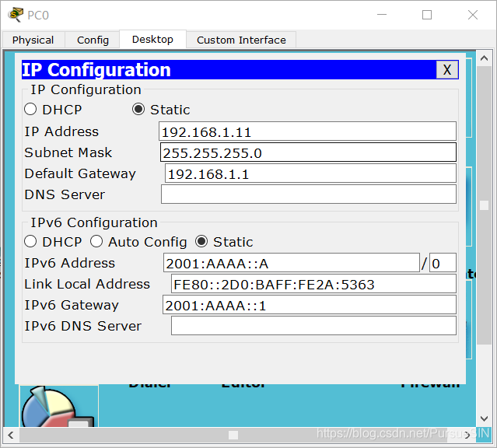
Task: Click the IP Address field 192.168.1.11
Action: (307, 131)
